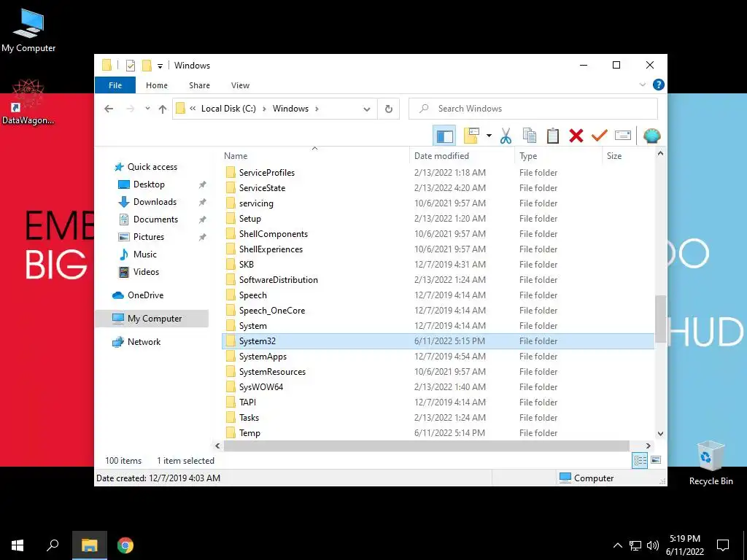The width and height of the screenshot is (747, 560).
Task: Refresh the Windows folder view
Action: [389, 109]
